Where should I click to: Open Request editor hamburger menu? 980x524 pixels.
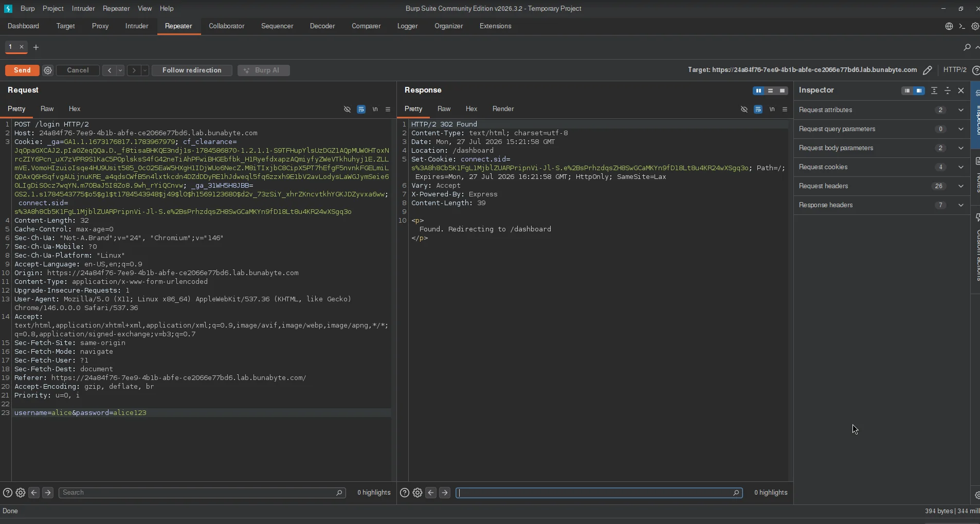388,109
